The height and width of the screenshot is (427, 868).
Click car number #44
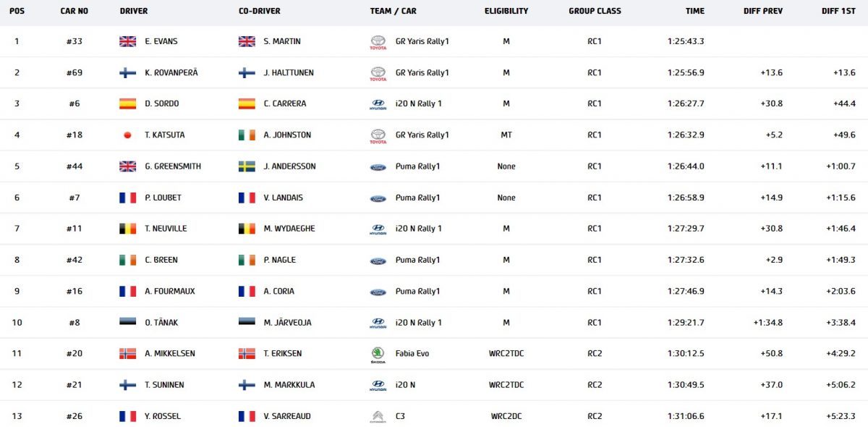point(75,166)
